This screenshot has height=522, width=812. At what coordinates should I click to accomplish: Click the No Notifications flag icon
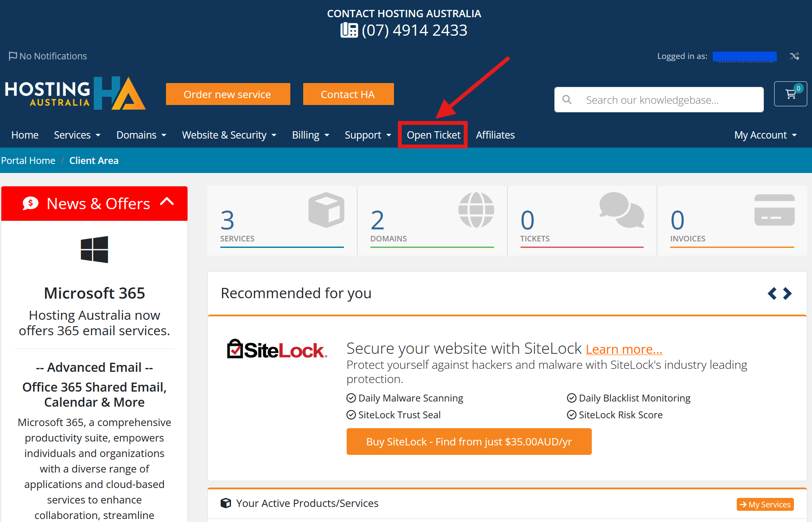point(13,56)
